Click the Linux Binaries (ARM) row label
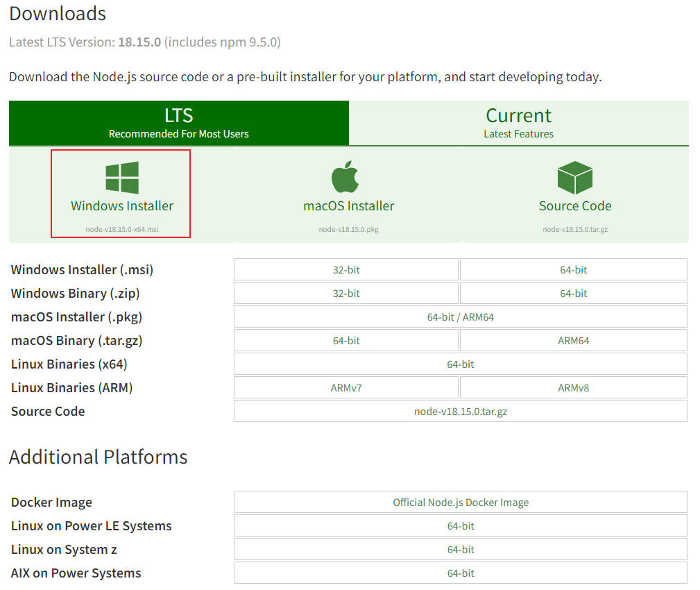The width and height of the screenshot is (700, 590). pyautogui.click(x=72, y=388)
